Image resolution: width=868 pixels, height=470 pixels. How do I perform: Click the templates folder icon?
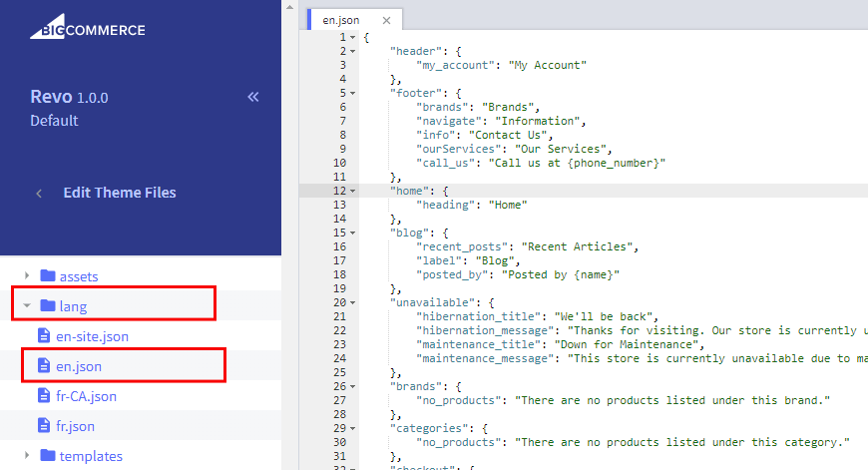[47, 456]
